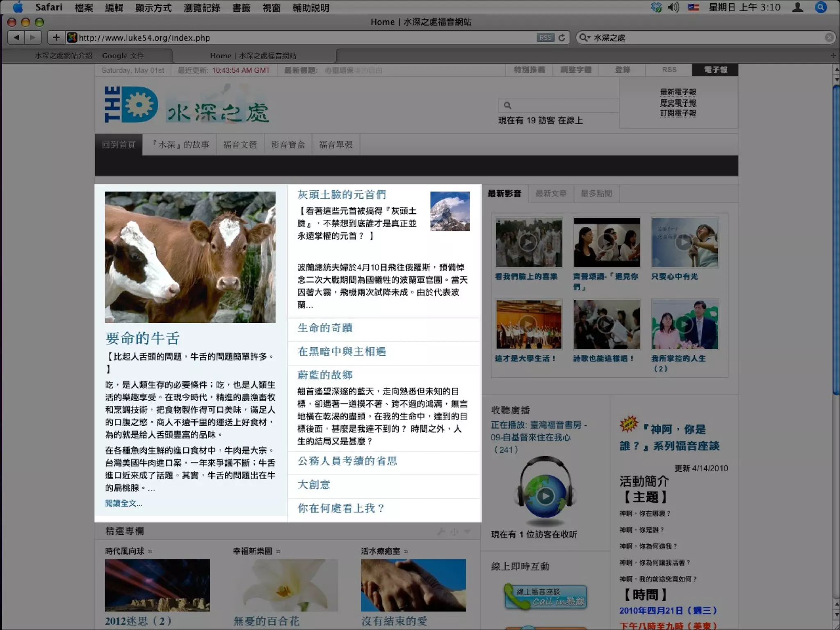This screenshot has width=840, height=630.
Task: Open the search engine dropdown magnifier arrow
Action: 584,38
